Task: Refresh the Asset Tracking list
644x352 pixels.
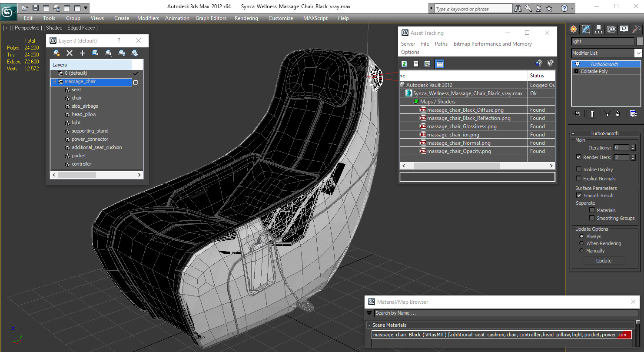Action: tap(404, 64)
